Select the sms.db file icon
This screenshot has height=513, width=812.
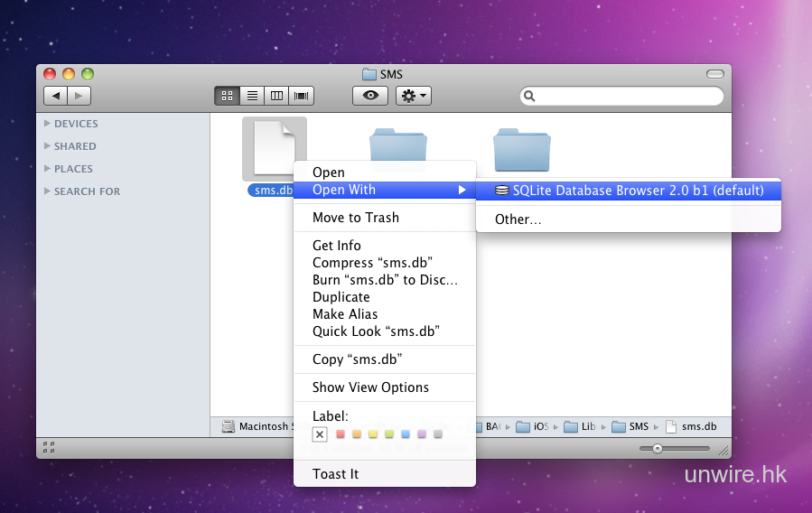[x=274, y=149]
